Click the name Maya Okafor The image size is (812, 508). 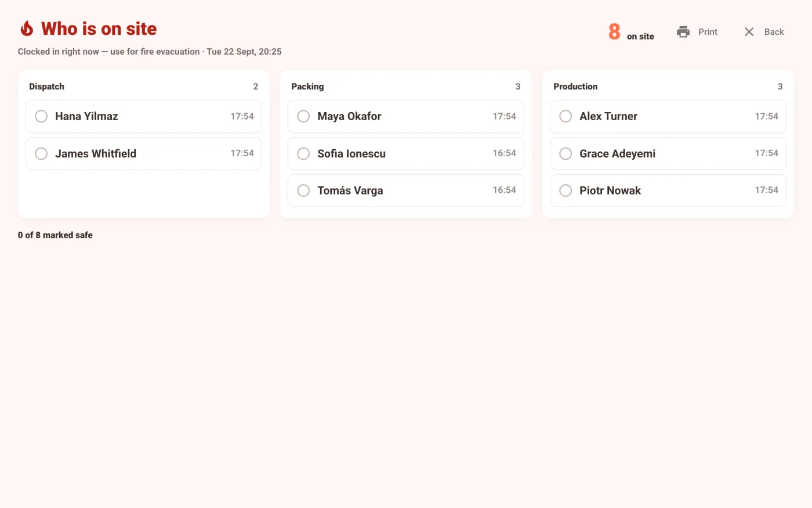click(349, 116)
